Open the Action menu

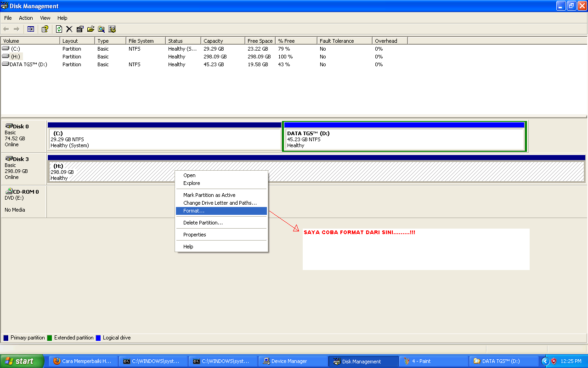coord(26,18)
